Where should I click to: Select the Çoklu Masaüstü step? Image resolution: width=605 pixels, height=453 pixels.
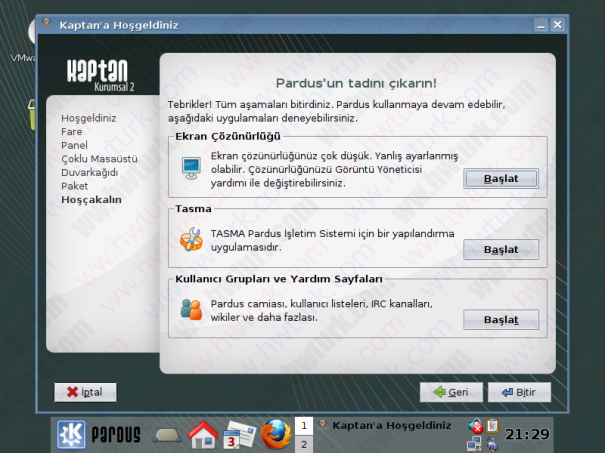(99, 159)
